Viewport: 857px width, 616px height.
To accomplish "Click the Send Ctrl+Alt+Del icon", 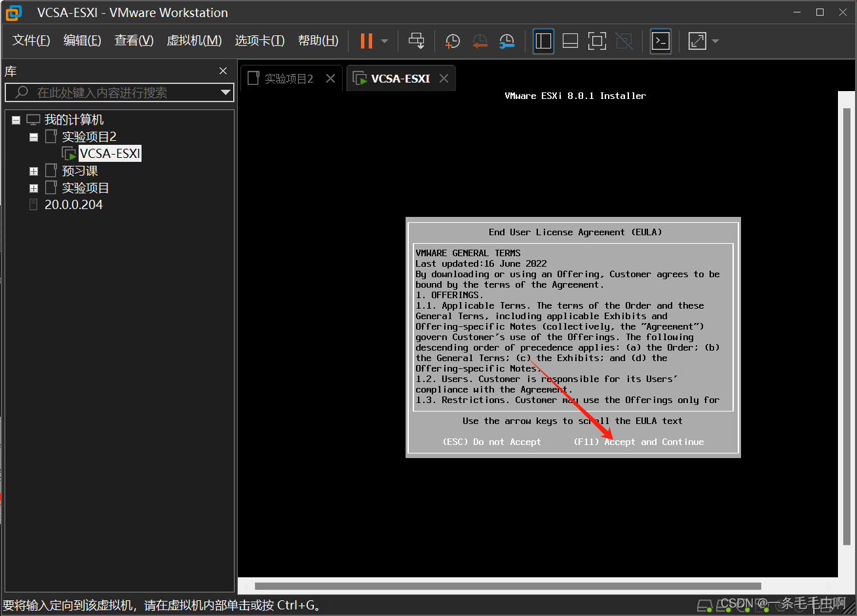I will pyautogui.click(x=416, y=41).
